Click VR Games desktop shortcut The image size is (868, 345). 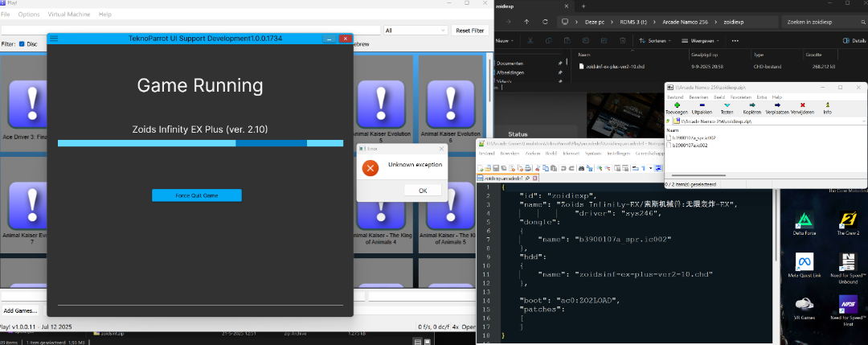point(805,309)
